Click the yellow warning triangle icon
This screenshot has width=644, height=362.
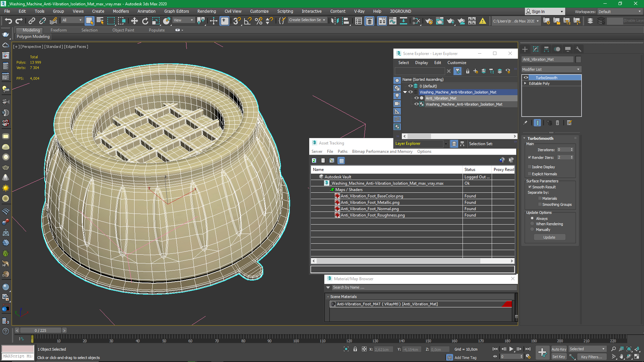(x=483, y=21)
